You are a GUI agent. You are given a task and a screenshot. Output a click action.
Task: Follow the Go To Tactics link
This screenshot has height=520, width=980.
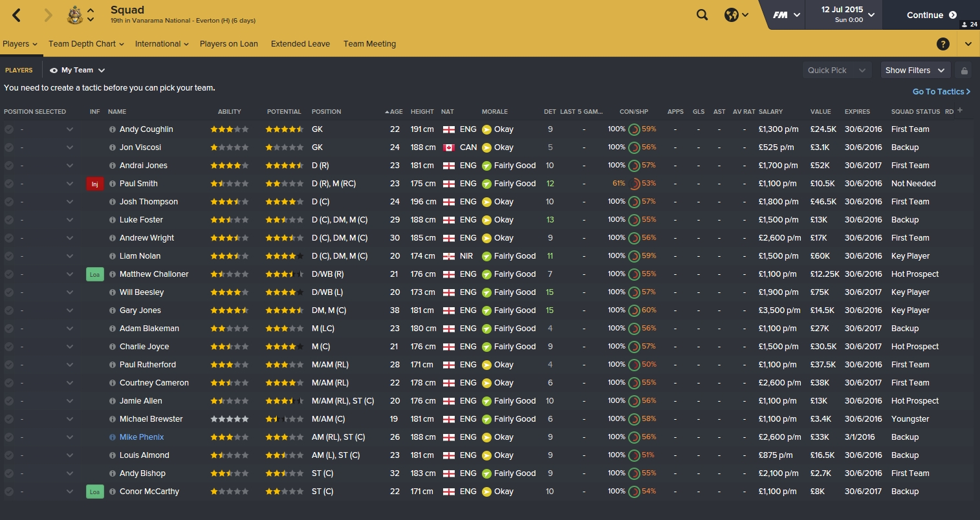point(941,92)
